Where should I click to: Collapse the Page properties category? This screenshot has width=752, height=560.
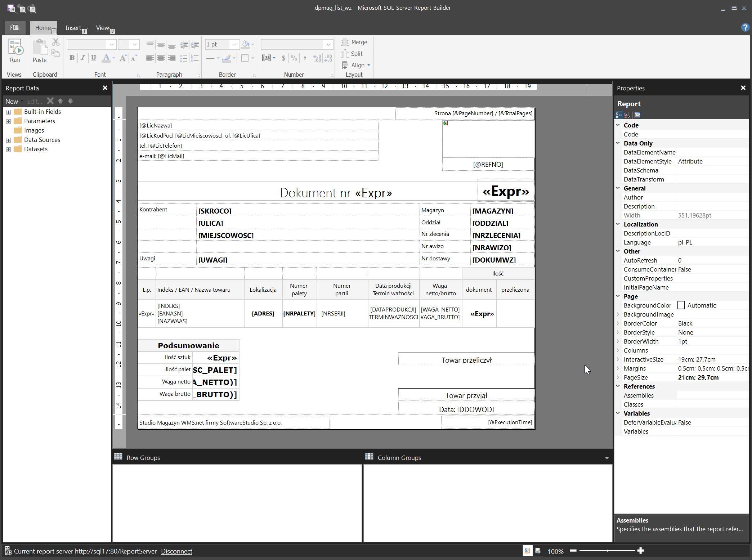(618, 296)
